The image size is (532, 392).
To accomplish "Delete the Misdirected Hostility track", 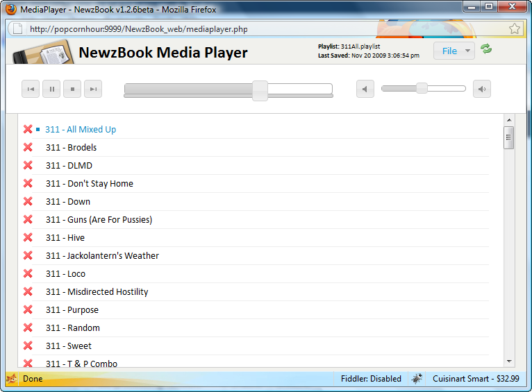I will click(x=28, y=291).
